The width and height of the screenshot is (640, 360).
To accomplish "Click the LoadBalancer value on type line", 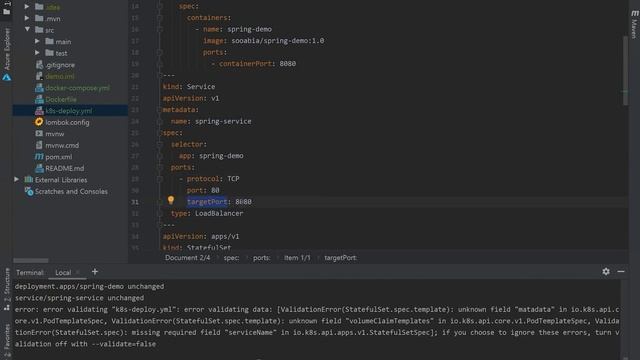I will click(219, 213).
